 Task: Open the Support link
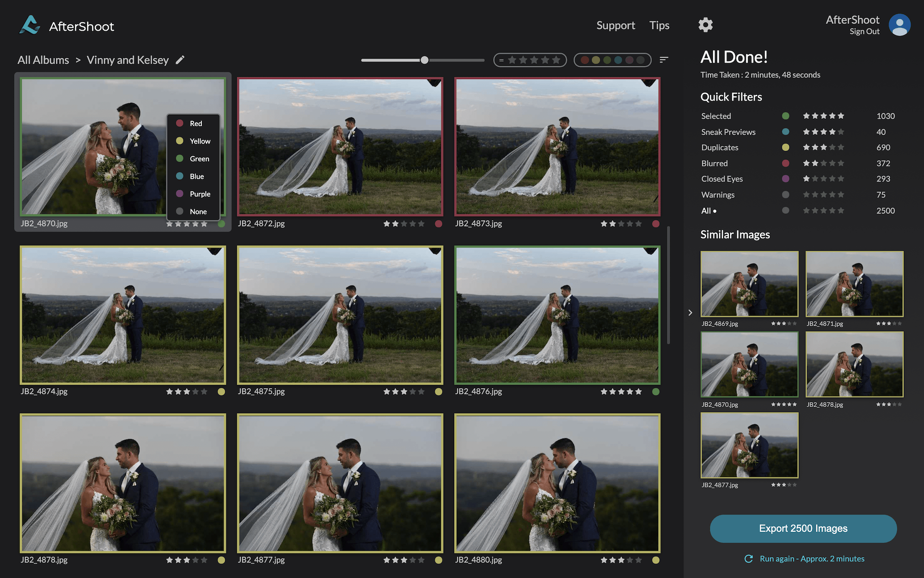click(x=615, y=25)
